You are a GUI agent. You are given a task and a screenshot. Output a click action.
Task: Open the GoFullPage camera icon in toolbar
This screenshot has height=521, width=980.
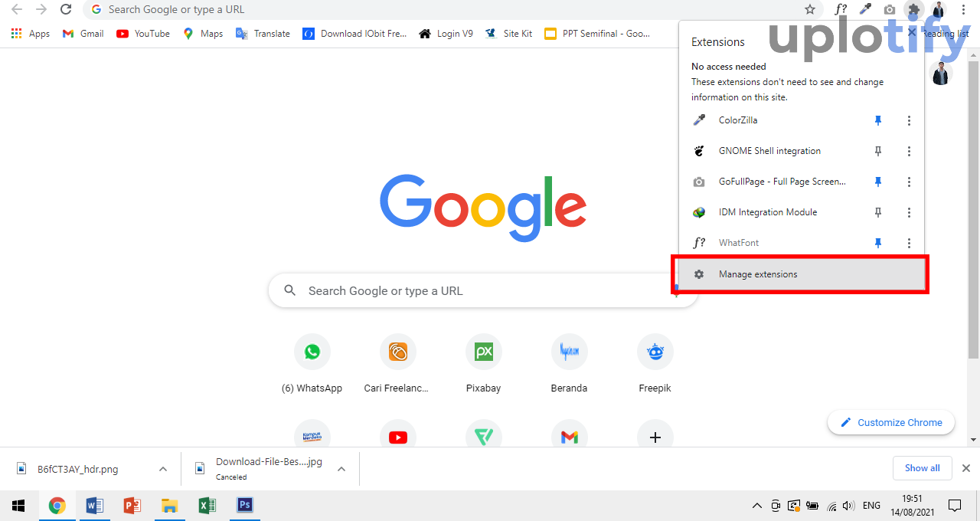[x=889, y=9]
